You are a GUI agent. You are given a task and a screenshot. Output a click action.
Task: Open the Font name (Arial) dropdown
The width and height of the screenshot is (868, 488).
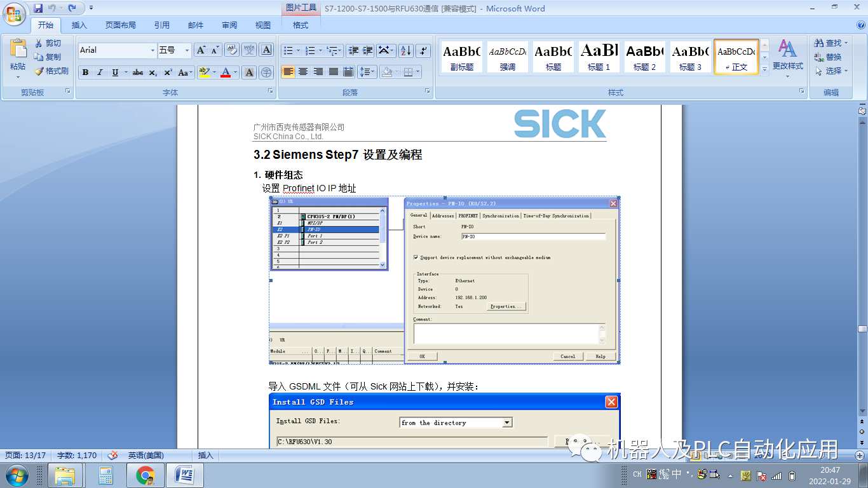tap(153, 50)
